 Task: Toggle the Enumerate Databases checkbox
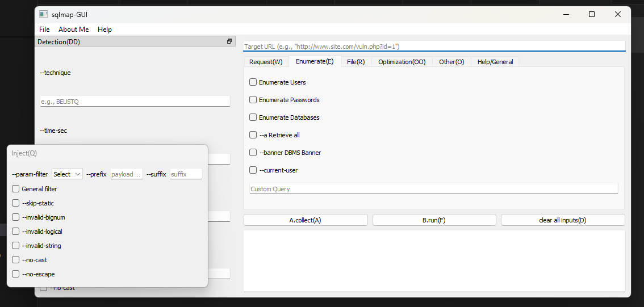tap(253, 117)
